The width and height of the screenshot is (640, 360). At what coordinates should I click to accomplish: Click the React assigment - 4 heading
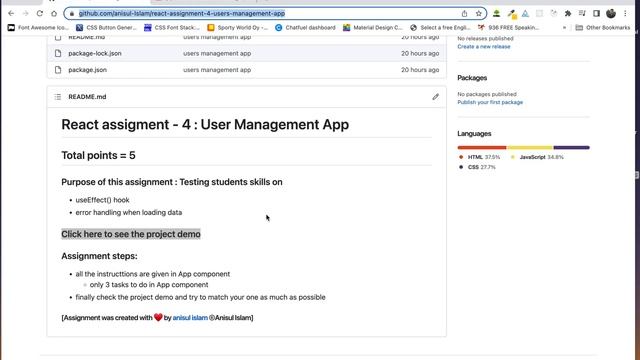[x=205, y=124]
